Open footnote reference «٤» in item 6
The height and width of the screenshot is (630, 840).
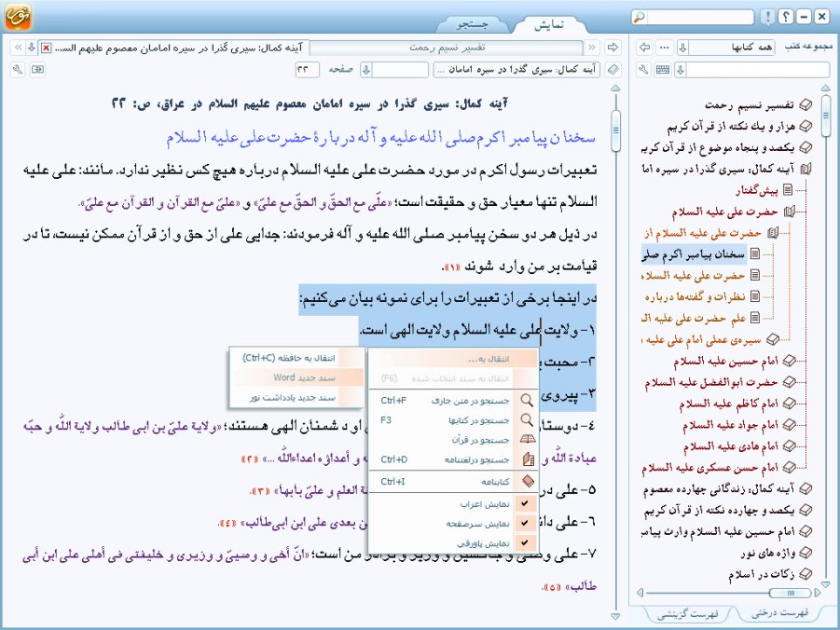[228, 523]
